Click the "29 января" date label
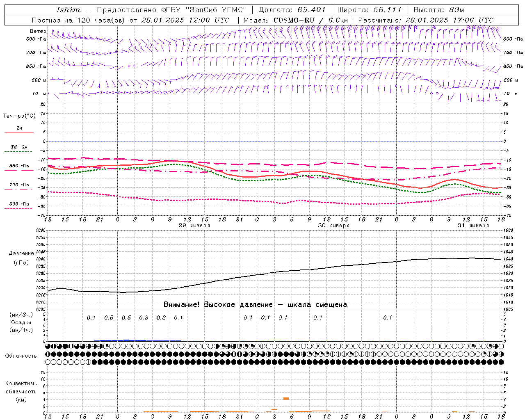 (194, 226)
